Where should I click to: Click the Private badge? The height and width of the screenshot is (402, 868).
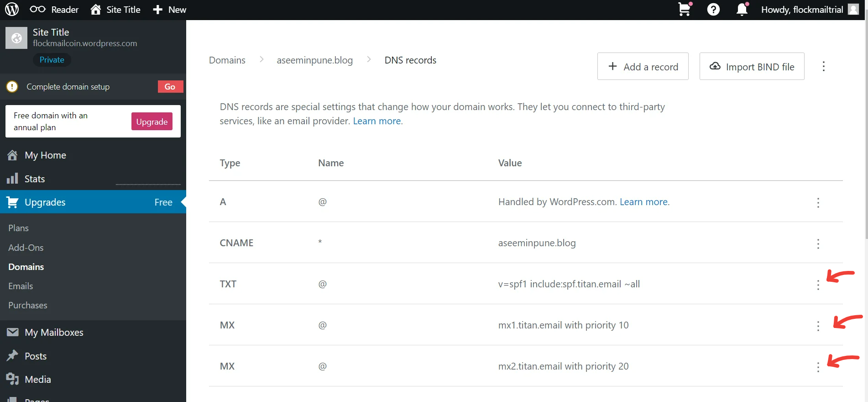[52, 60]
